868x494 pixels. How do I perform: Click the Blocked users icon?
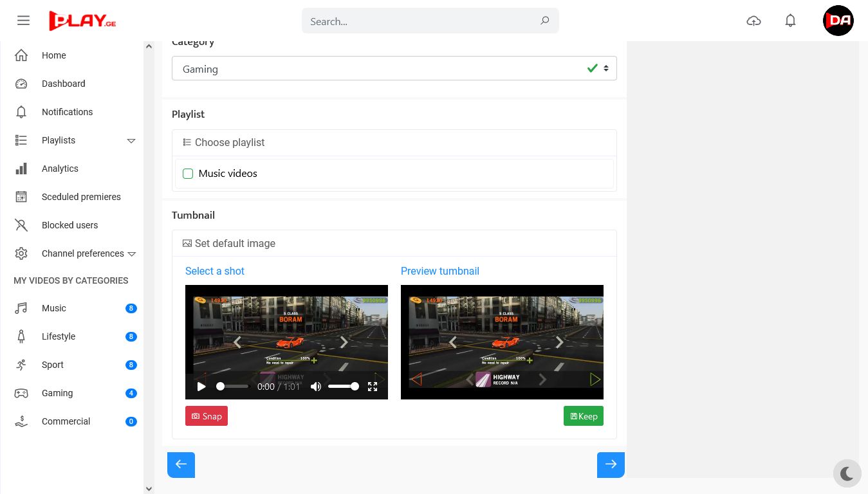tap(21, 225)
